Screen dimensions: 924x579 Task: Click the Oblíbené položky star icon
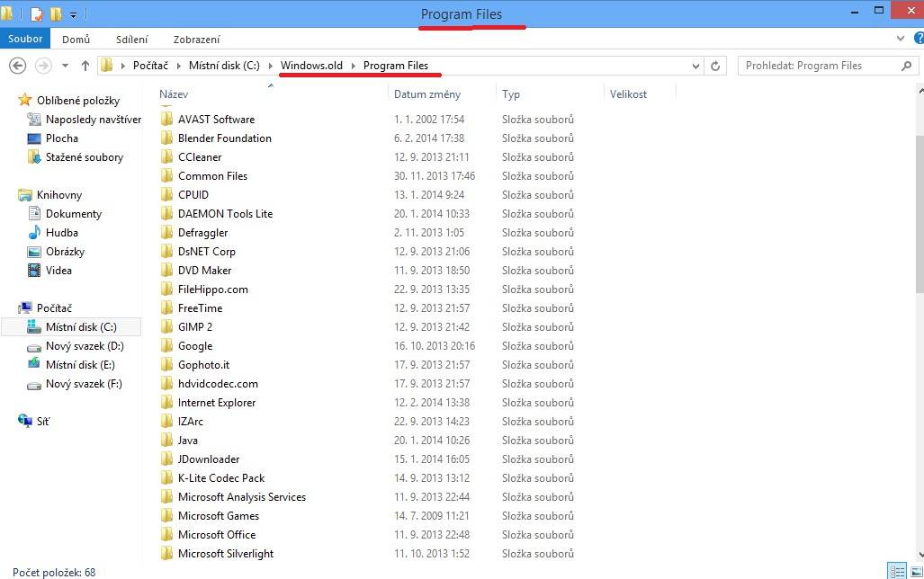25,100
